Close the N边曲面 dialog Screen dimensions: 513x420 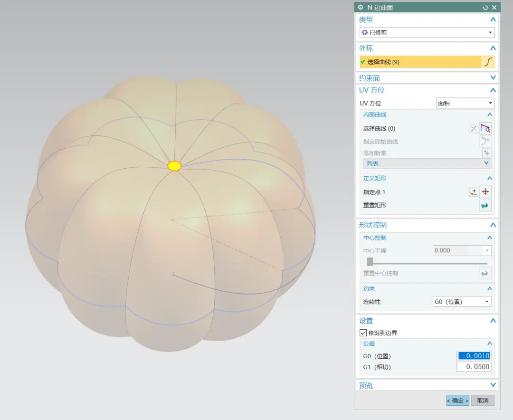(494, 7)
